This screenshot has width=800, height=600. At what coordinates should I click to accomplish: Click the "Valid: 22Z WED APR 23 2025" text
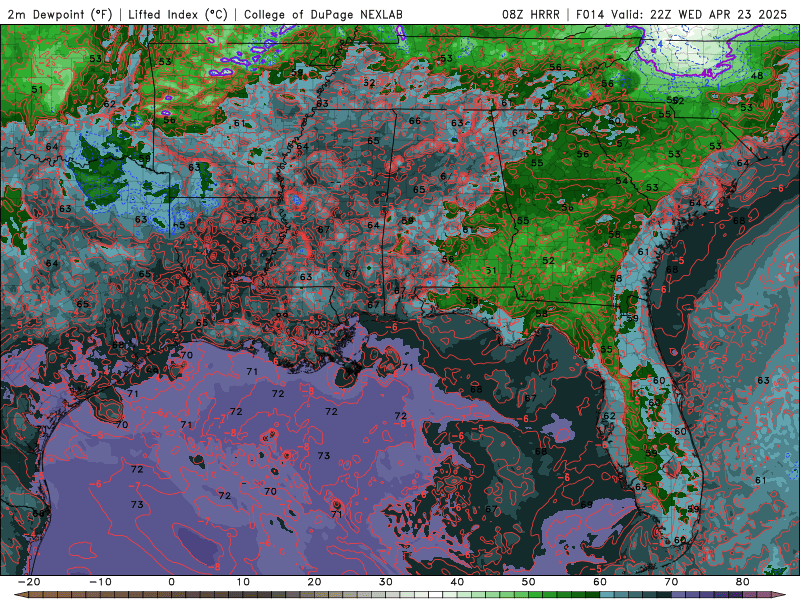[701, 14]
